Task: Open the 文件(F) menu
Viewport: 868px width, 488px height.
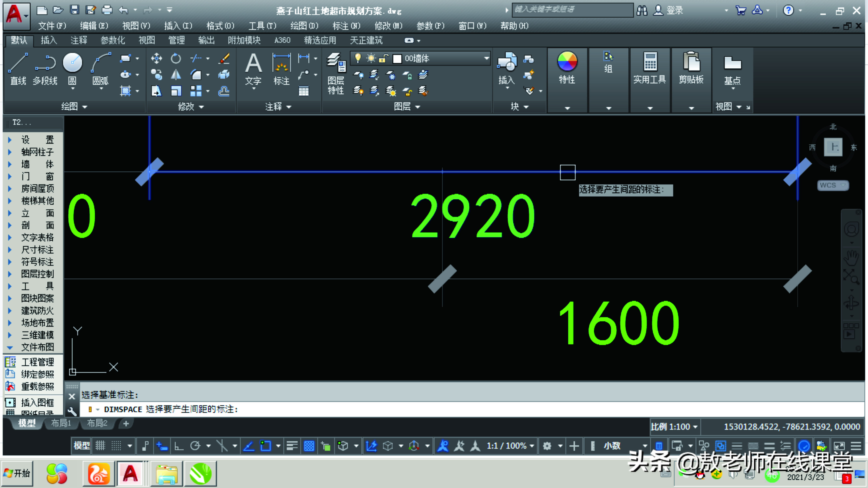Action: 52,26
